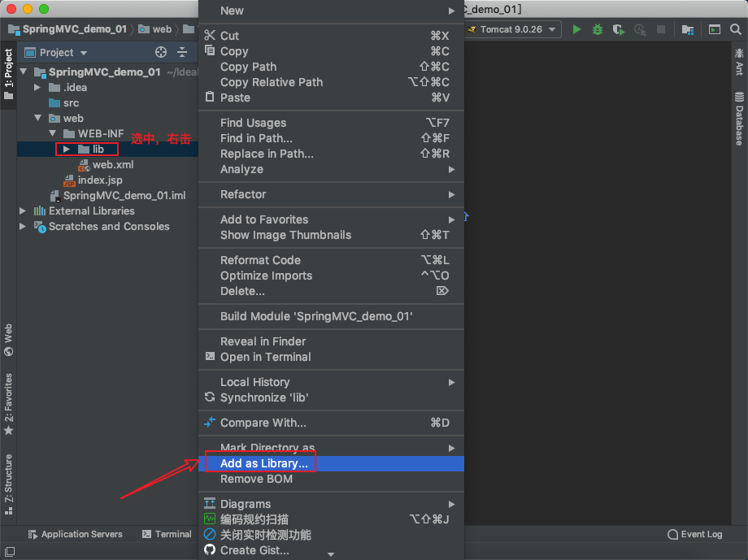Collapse the WEB-INF folder

[53, 133]
